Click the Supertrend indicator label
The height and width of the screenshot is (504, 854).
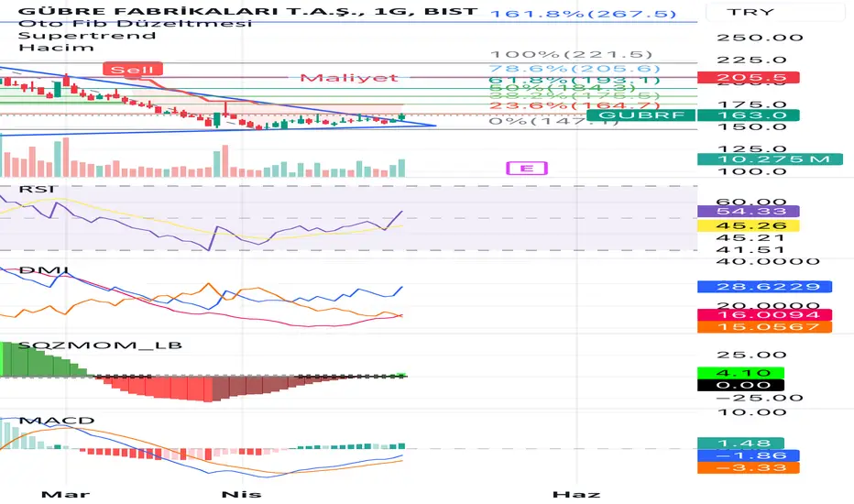87,36
